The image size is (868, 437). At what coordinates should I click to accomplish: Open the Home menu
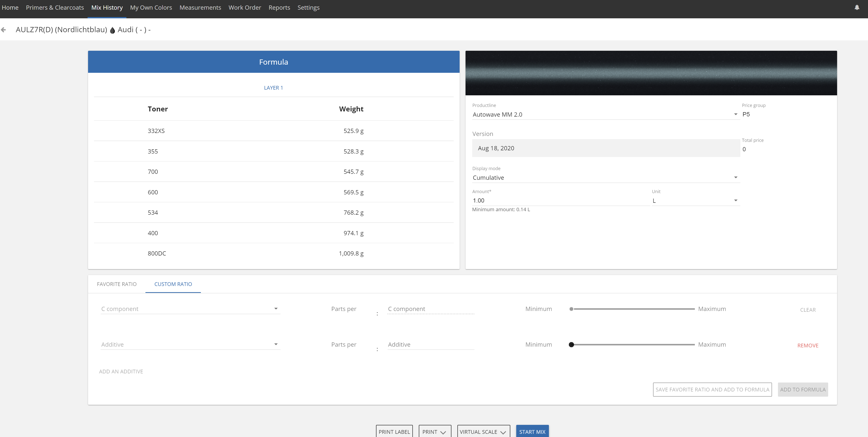[x=10, y=7]
